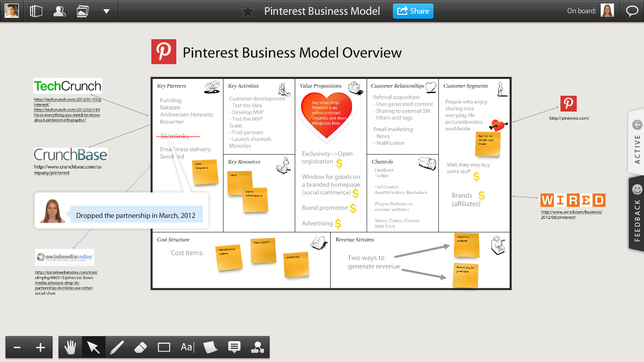Select the 'People buy products' sticky note
The image size is (644, 362).
click(x=467, y=245)
